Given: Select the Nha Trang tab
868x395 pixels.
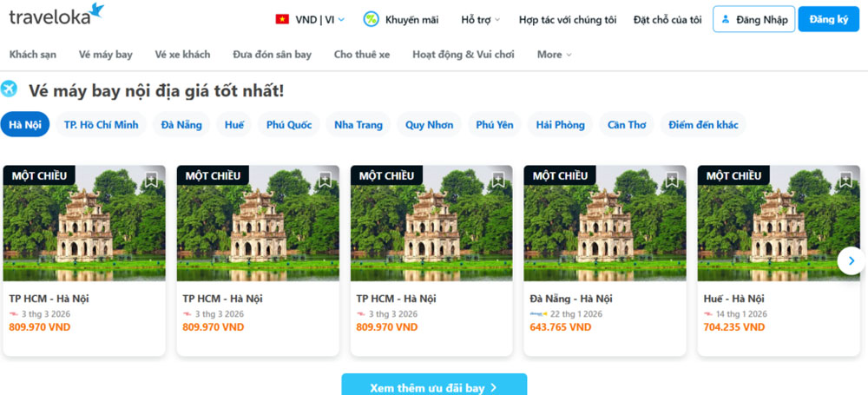Looking at the screenshot, I should point(358,124).
